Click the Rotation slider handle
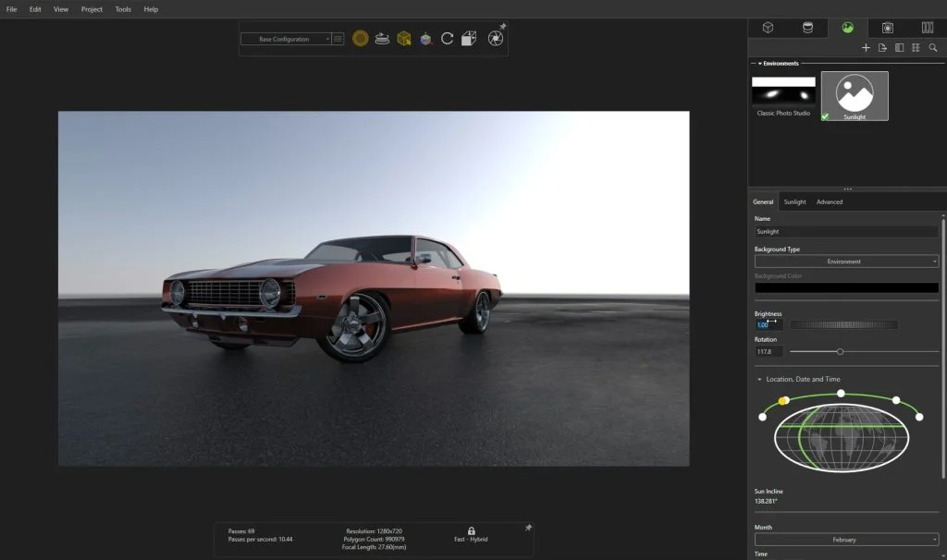 point(840,351)
